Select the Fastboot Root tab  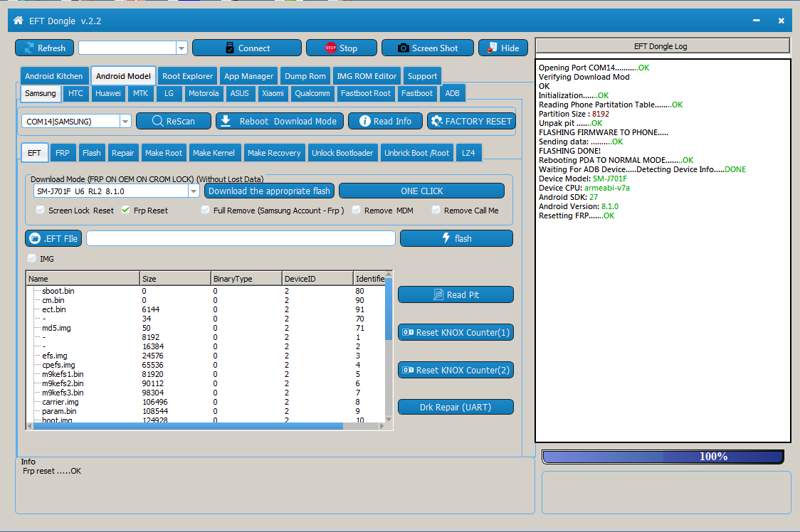365,93
